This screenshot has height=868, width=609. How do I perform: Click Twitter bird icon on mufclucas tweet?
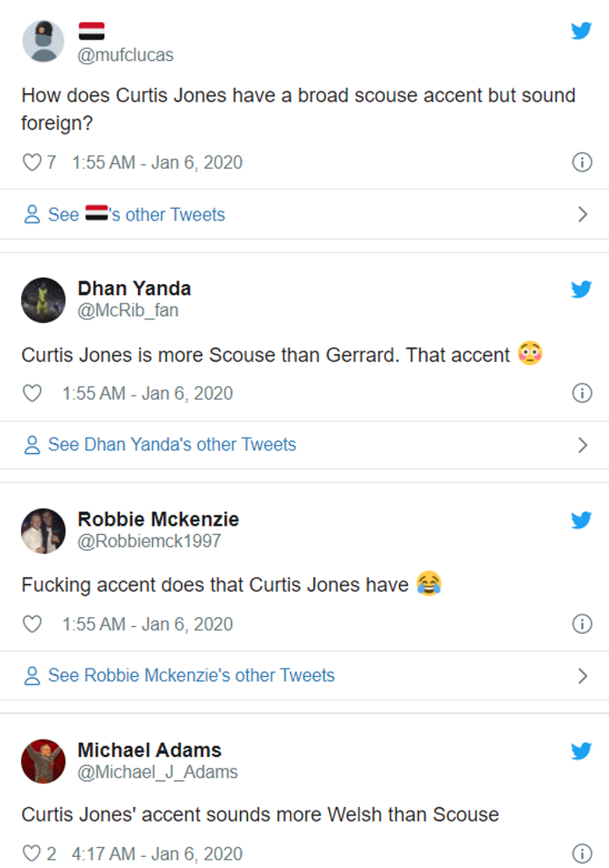[x=581, y=31]
